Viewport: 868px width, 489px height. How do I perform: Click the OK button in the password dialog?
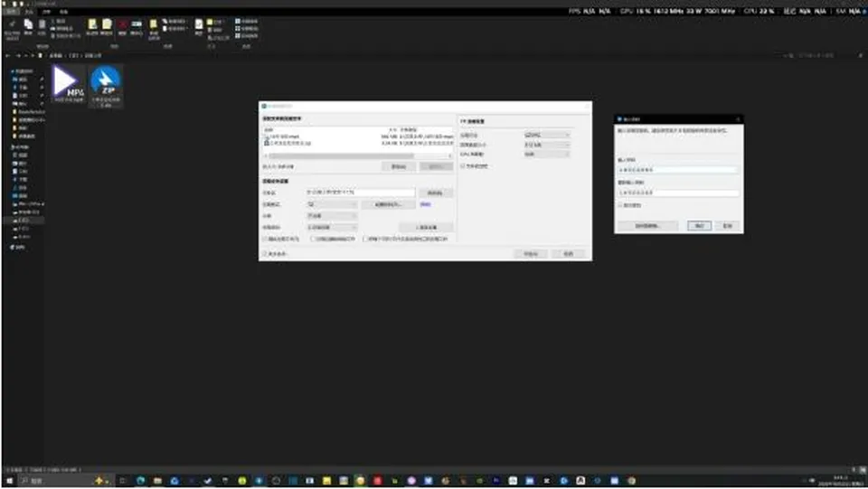(699, 226)
